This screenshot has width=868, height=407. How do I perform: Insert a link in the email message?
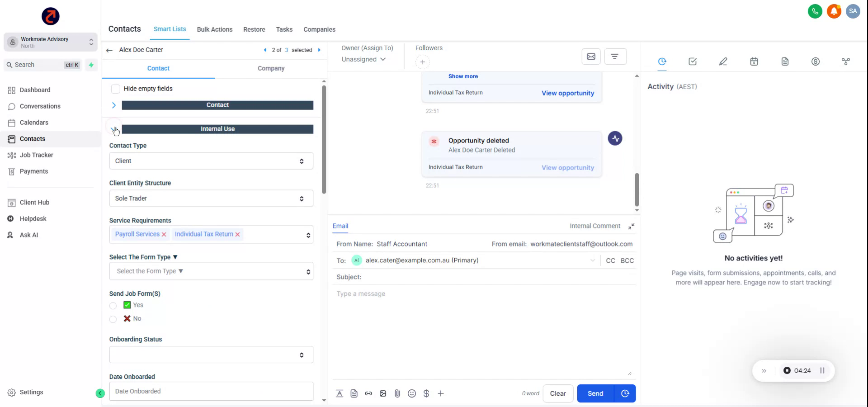368,393
